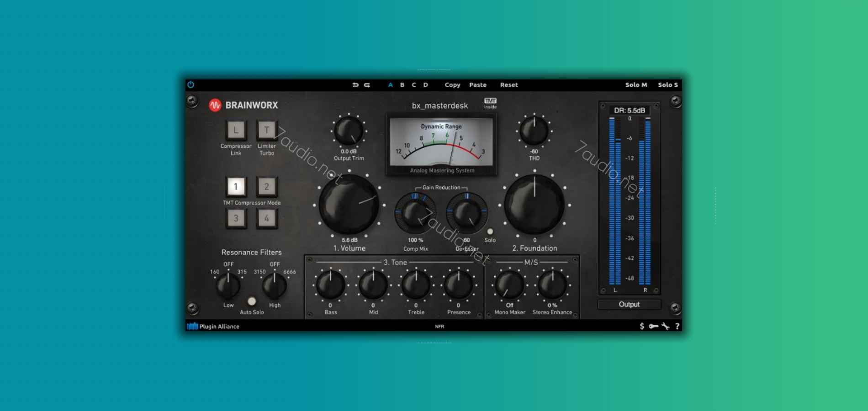Click the Paste button
Viewport: 868px width, 411px height.
[x=478, y=85]
